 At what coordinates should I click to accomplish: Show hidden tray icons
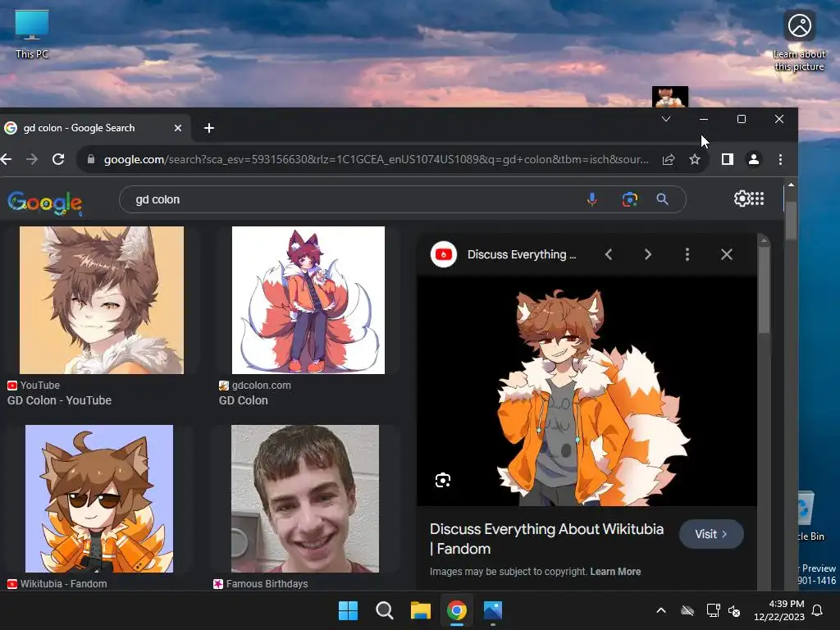[661, 610]
